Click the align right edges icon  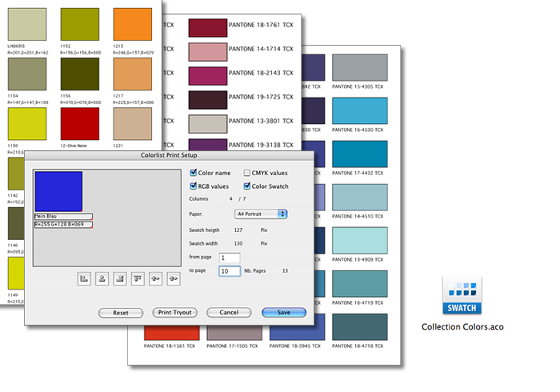click(x=120, y=279)
